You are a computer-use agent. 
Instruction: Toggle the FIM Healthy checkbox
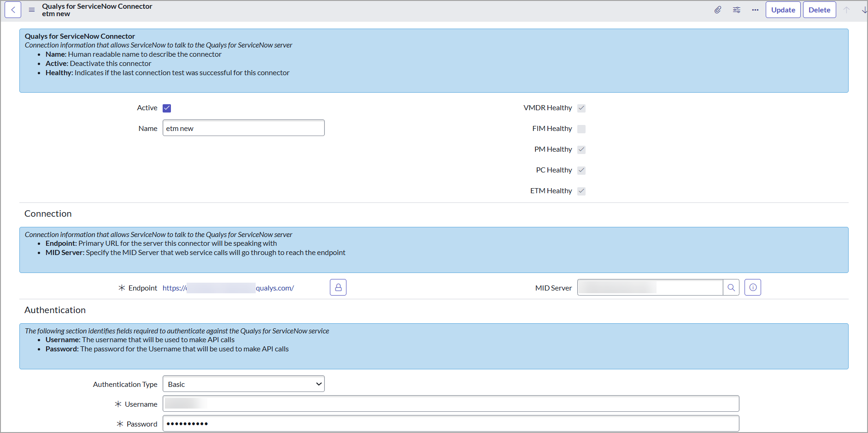pyautogui.click(x=581, y=129)
